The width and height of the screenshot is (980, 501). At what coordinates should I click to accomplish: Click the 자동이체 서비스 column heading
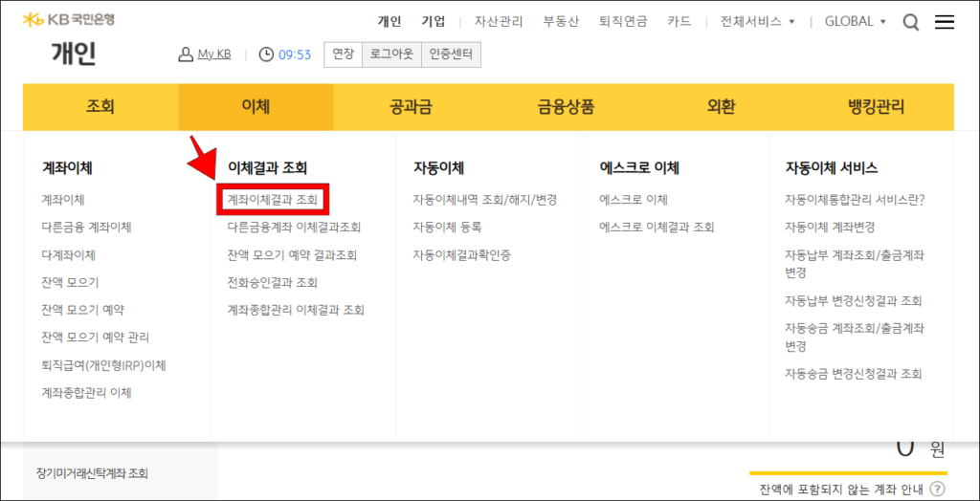832,168
